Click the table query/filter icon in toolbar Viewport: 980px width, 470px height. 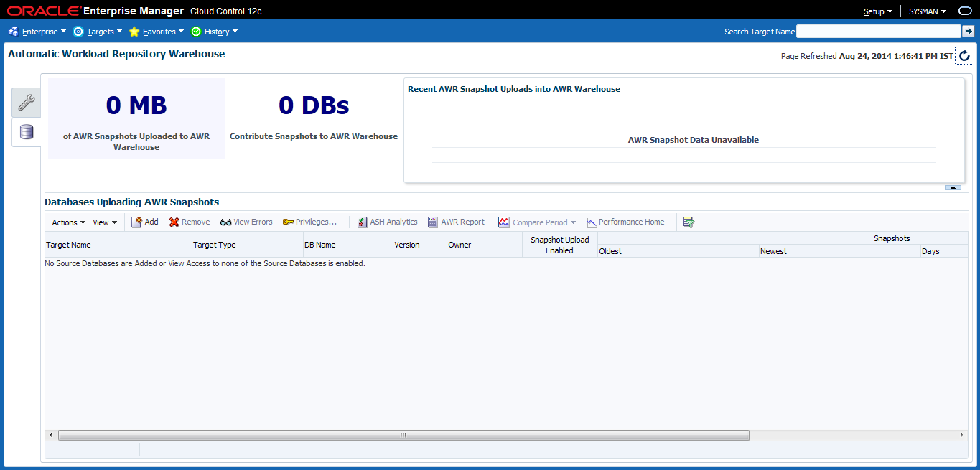point(689,222)
